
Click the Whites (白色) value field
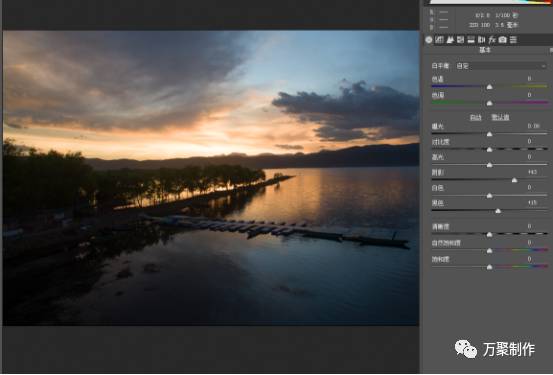point(529,188)
